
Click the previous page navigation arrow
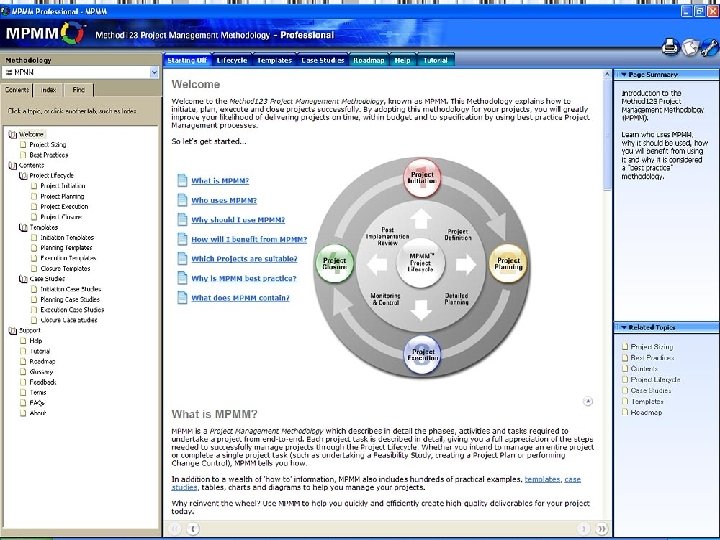(193, 529)
